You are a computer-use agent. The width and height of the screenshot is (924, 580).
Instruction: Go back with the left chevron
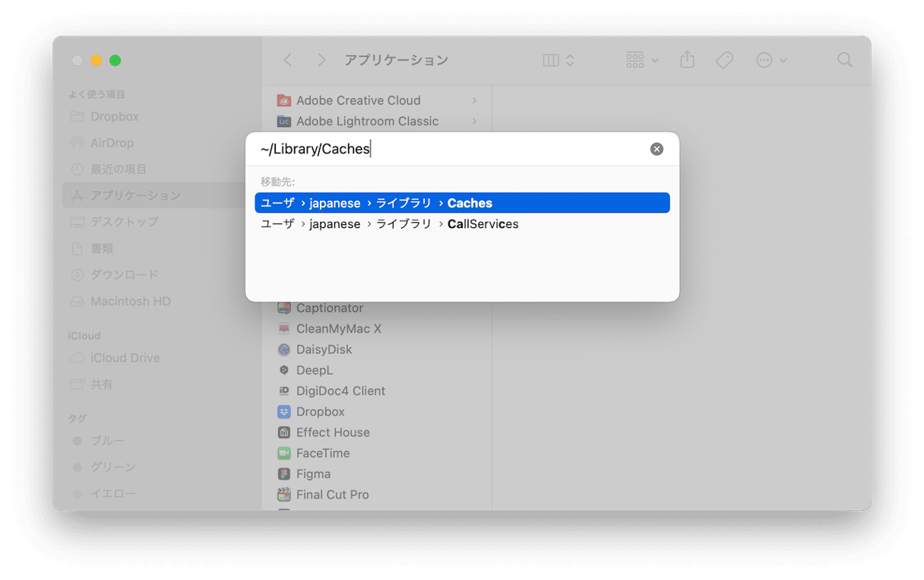click(288, 60)
